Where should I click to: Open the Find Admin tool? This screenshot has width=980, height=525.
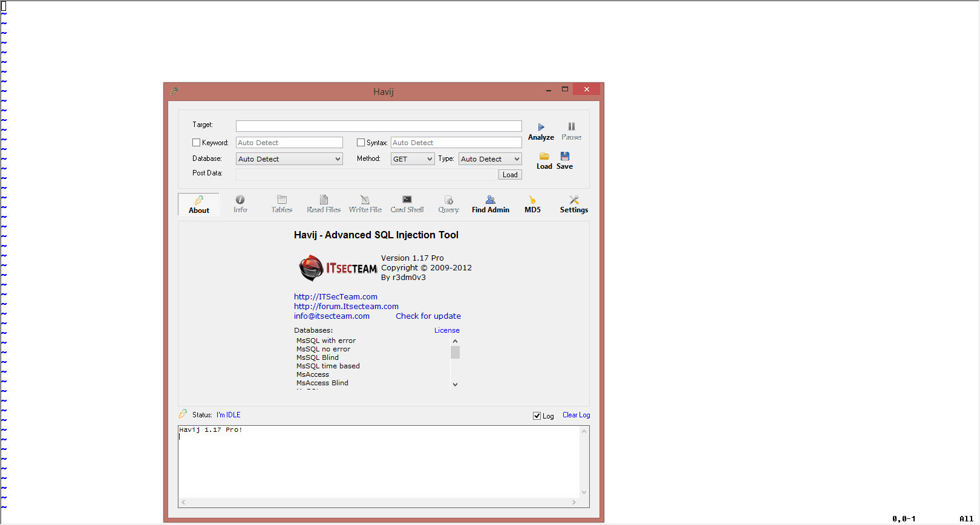click(x=491, y=204)
